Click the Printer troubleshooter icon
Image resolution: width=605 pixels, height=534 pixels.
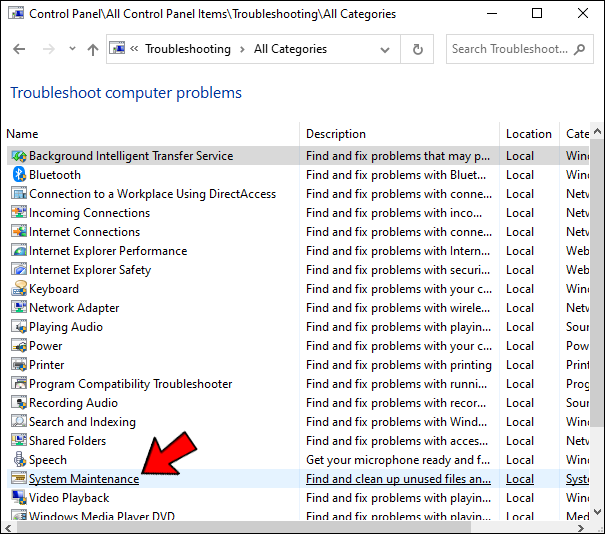[18, 365]
